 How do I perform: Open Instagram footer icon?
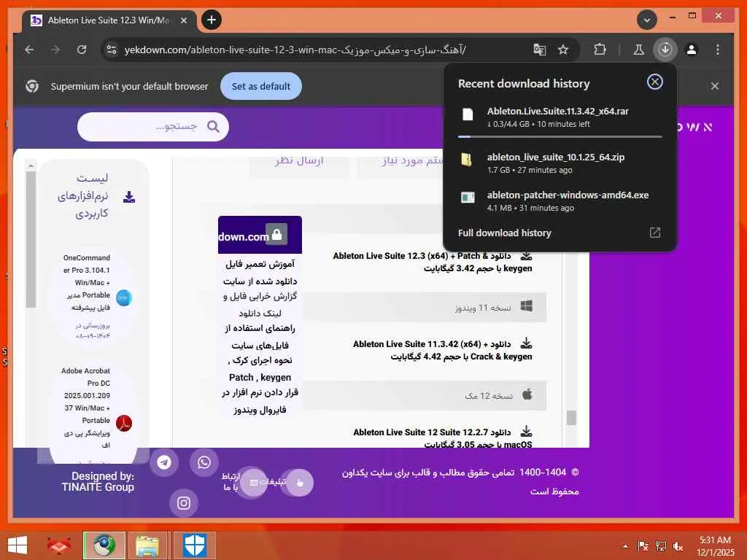pyautogui.click(x=184, y=503)
